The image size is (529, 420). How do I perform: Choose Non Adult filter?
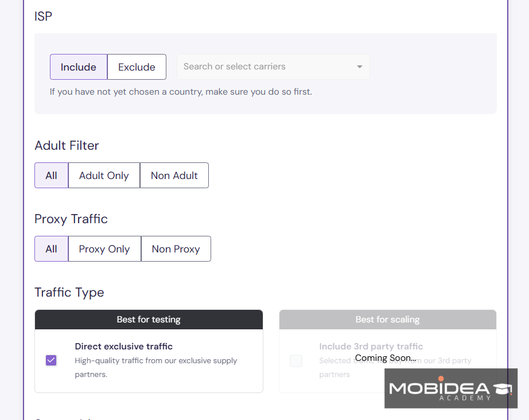[174, 176]
